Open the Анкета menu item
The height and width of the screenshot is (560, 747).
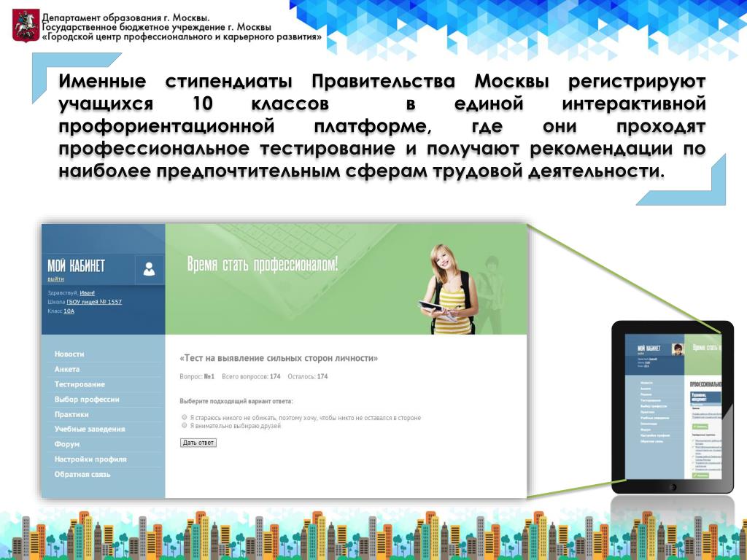[x=66, y=369]
